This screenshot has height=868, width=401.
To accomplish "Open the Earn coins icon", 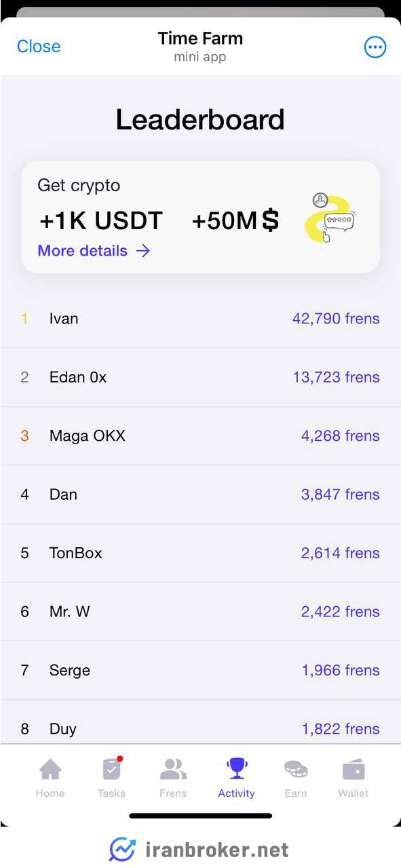I will [296, 770].
